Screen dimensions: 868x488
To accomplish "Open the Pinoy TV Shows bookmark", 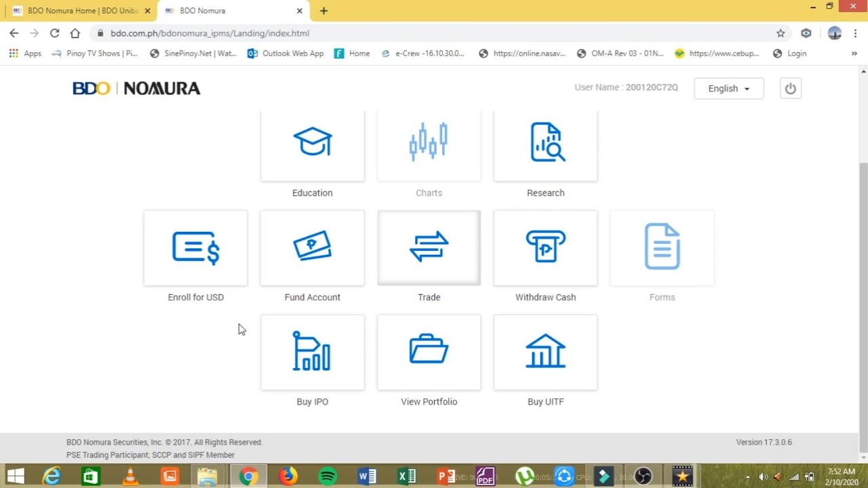I will point(94,54).
